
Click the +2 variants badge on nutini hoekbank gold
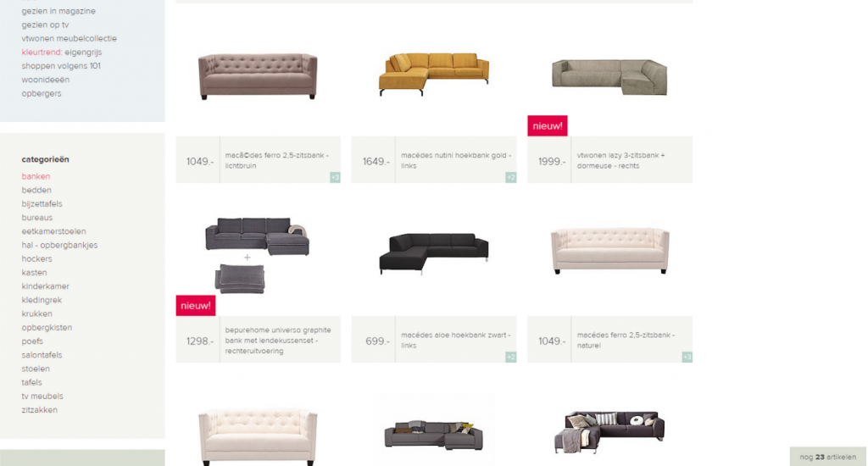(x=511, y=178)
